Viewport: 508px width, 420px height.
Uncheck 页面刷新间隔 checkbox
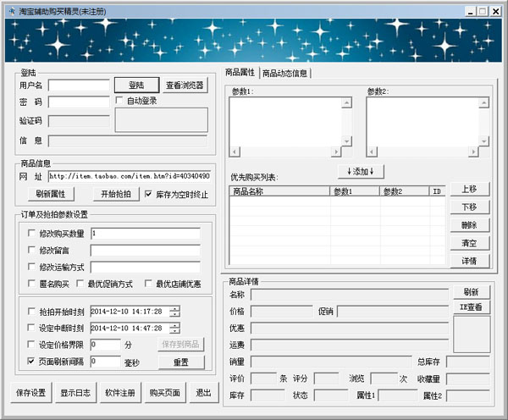pyautogui.click(x=32, y=361)
